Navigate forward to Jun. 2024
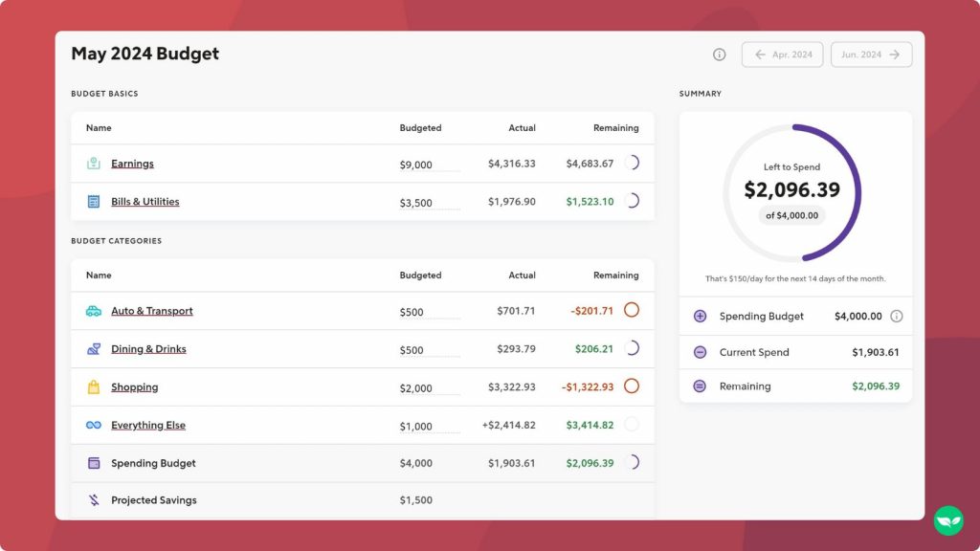The image size is (980, 551). pyautogui.click(x=870, y=55)
